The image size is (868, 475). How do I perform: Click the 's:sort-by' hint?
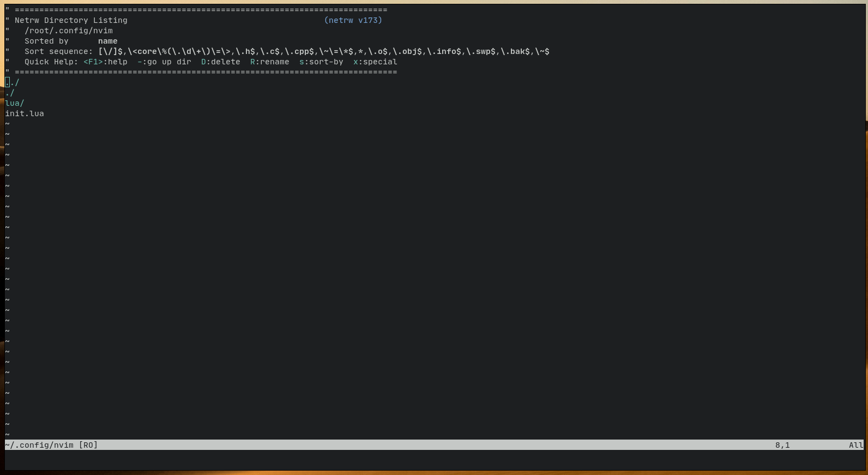click(321, 62)
